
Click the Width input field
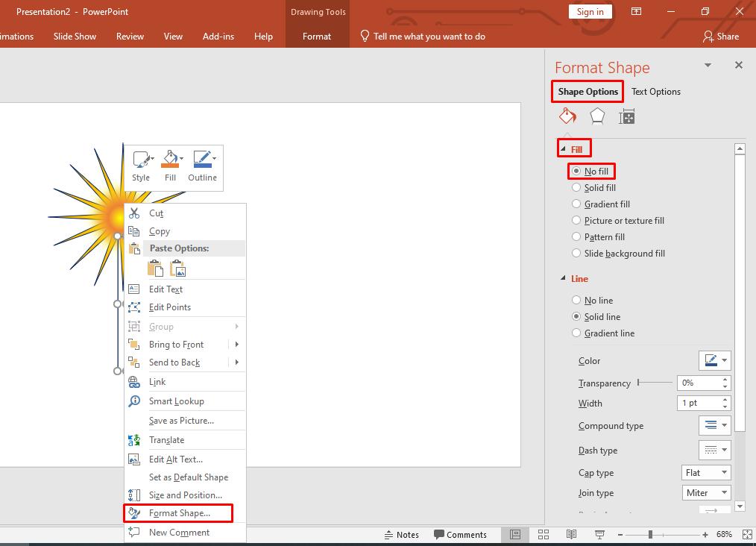[x=699, y=404]
